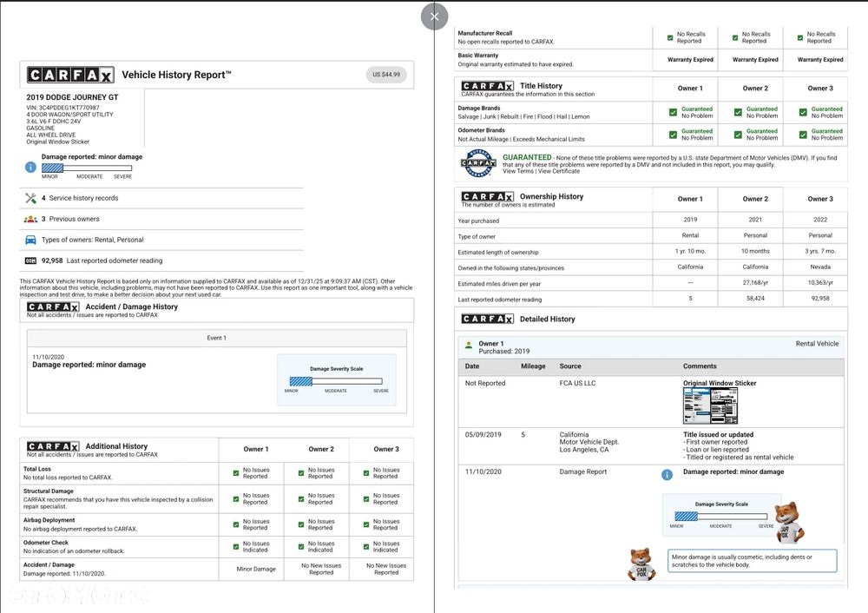The height and width of the screenshot is (613, 868).
Task: Click the CARFAX Buyback Guarantee seal
Action: coord(478,163)
